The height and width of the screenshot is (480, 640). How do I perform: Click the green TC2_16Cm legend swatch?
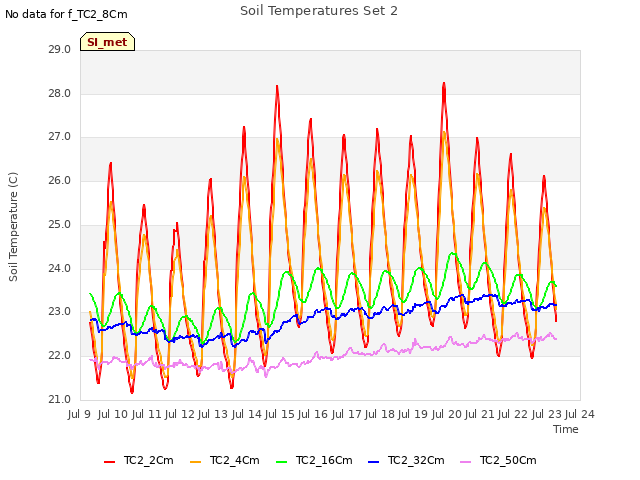(x=282, y=462)
